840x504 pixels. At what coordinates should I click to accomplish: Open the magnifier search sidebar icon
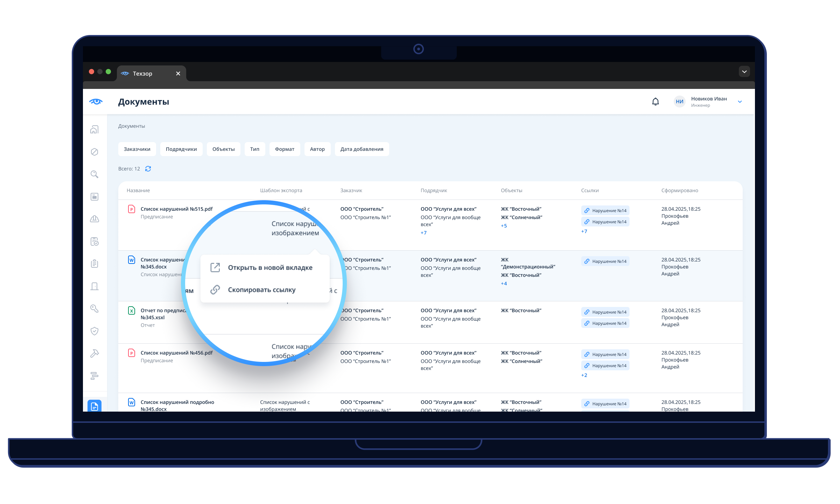(94, 174)
